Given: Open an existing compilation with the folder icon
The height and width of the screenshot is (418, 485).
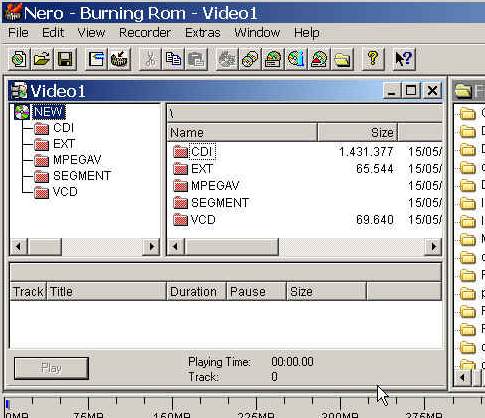Looking at the screenshot, I should [x=42, y=59].
